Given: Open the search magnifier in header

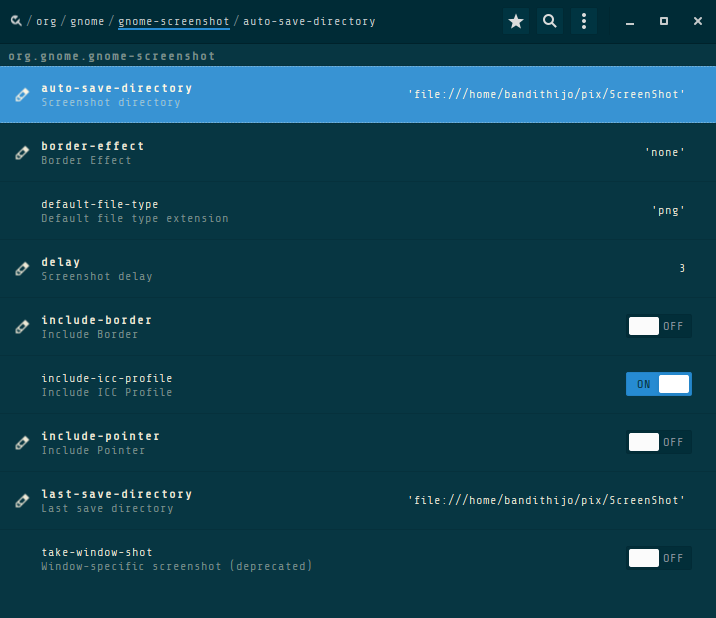Looking at the screenshot, I should (550, 21).
